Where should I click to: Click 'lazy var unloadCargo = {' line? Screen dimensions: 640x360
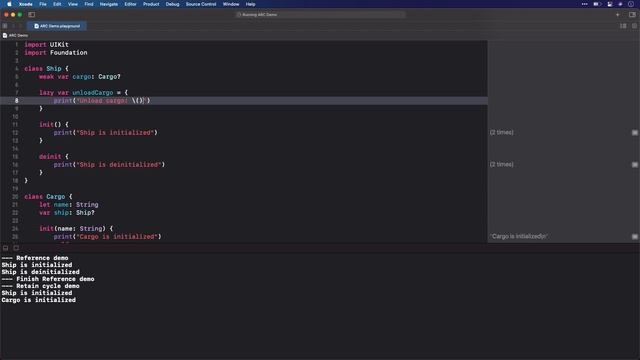(83, 93)
